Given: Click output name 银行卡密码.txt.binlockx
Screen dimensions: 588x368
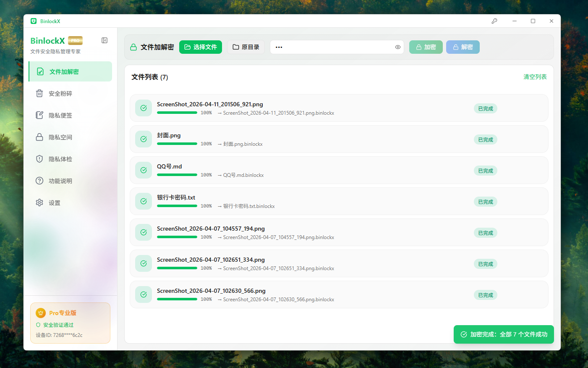Looking at the screenshot, I should 249,206.
